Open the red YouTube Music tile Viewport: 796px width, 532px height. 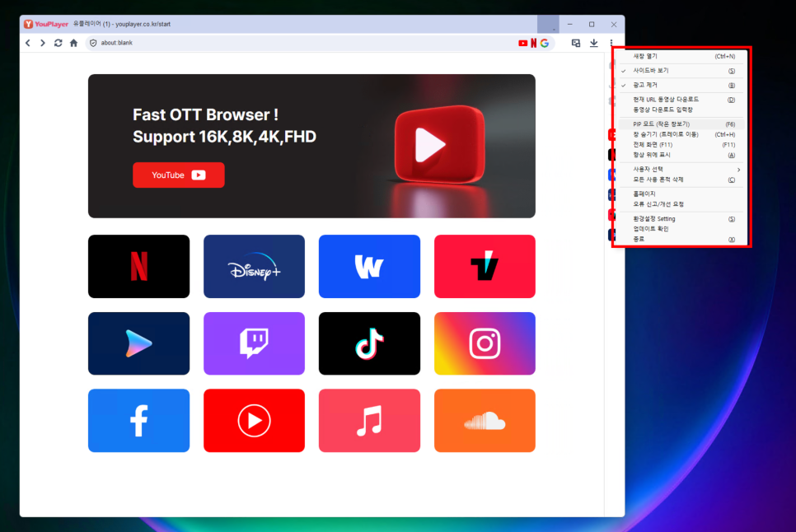tap(254, 421)
